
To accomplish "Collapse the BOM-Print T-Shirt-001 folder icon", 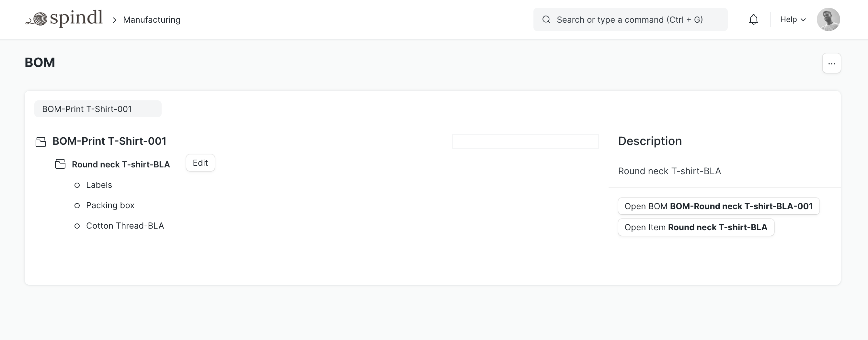I will point(41,142).
